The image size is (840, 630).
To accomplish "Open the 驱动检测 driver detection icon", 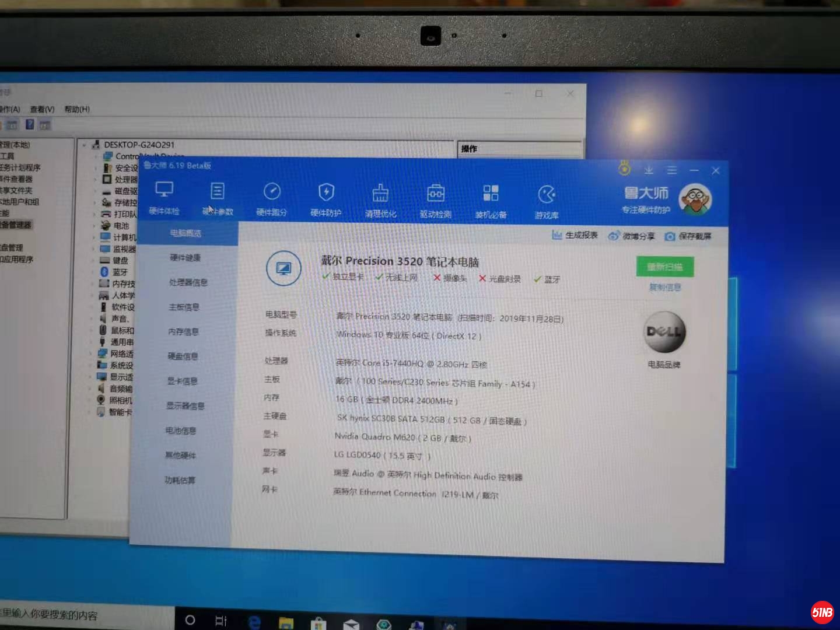I will (435, 194).
